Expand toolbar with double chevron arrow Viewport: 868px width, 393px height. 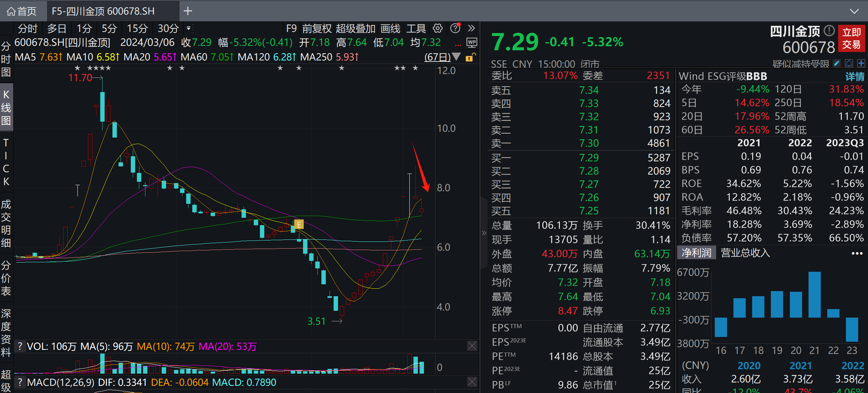click(x=471, y=29)
